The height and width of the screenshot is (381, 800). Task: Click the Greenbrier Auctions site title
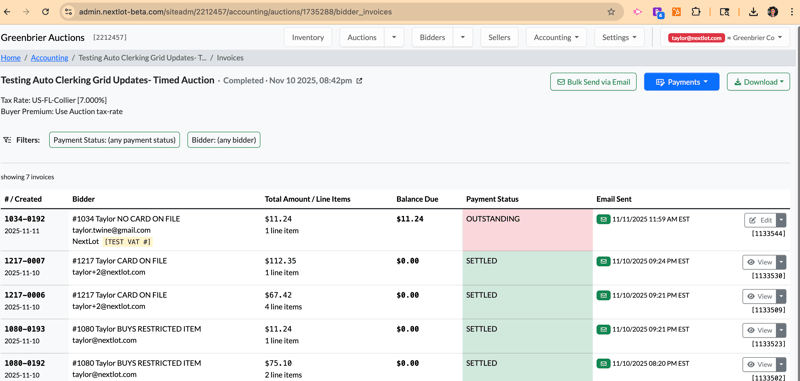(43, 37)
